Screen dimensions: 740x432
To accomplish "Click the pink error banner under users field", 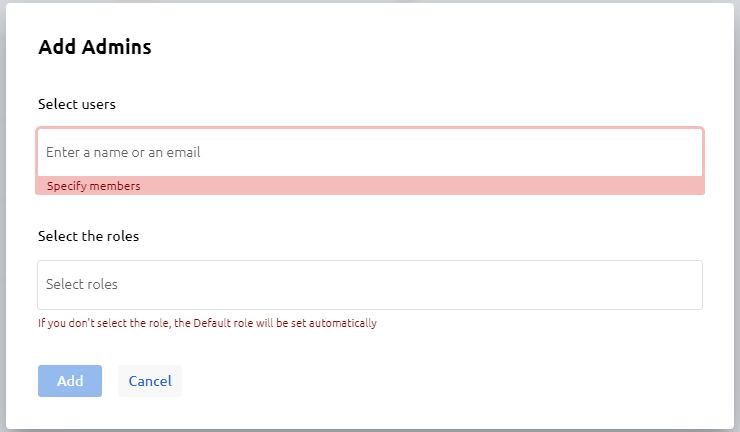I will coord(369,186).
